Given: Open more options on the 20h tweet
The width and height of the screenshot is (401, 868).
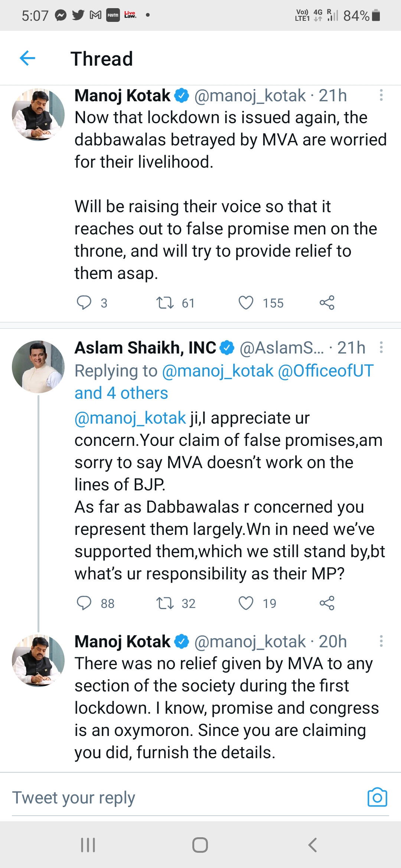Looking at the screenshot, I should pos(381,641).
